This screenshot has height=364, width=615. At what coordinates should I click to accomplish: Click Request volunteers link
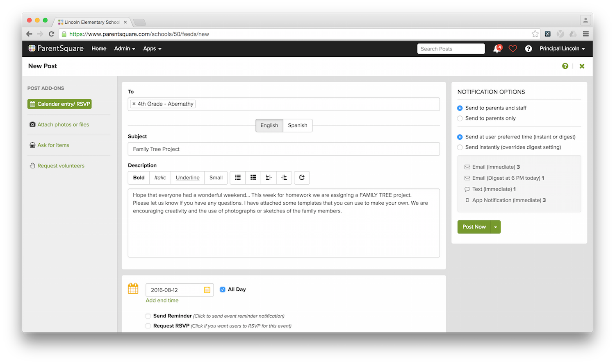pos(57,166)
